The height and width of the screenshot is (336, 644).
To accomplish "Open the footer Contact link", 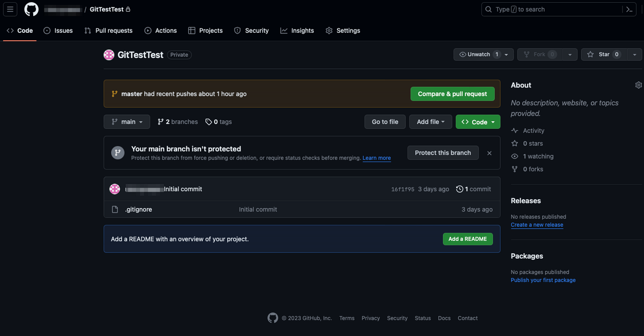I will pos(467,318).
